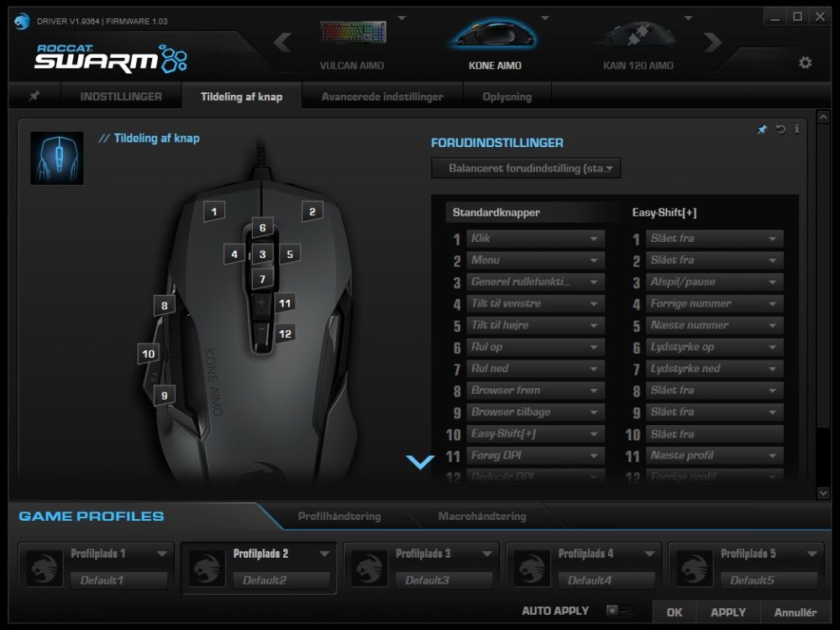This screenshot has height=630, width=840.
Task: Pin the Tildeling af knap panel
Action: (x=762, y=129)
